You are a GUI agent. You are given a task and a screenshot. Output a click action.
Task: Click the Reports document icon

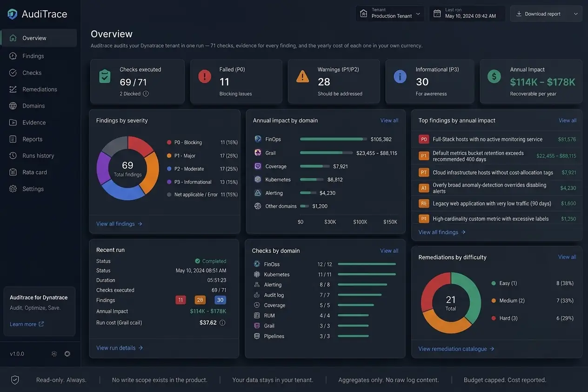pyautogui.click(x=13, y=139)
